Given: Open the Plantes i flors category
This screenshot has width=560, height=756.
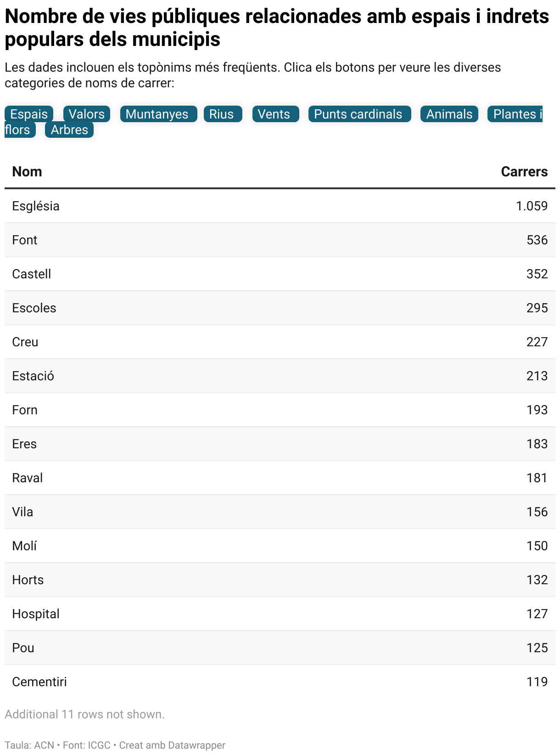Looking at the screenshot, I should point(515,114).
